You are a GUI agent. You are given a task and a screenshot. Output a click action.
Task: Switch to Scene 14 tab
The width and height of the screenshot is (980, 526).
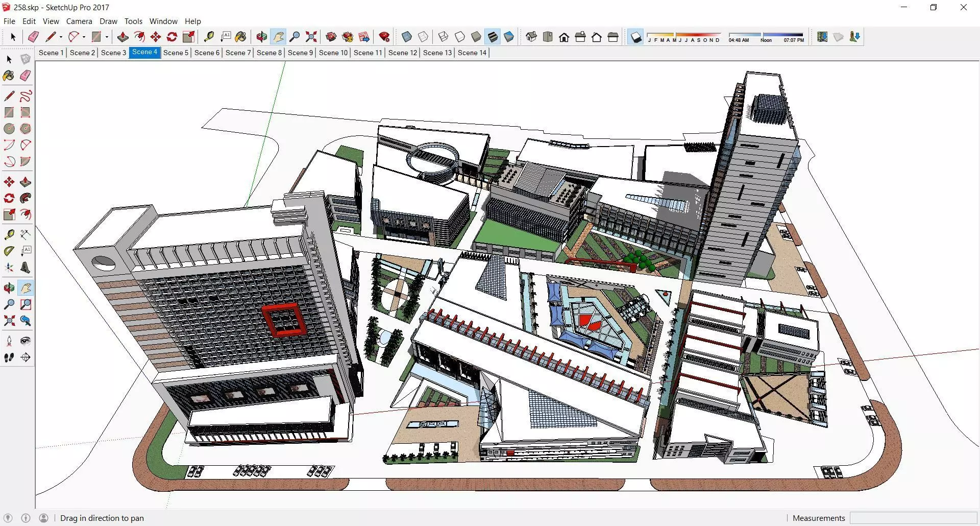(472, 53)
